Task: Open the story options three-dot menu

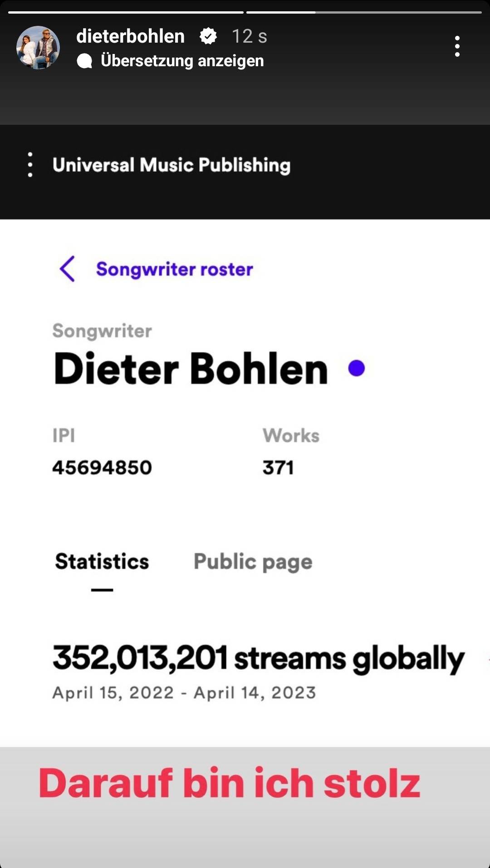Action: pyautogui.click(x=457, y=46)
